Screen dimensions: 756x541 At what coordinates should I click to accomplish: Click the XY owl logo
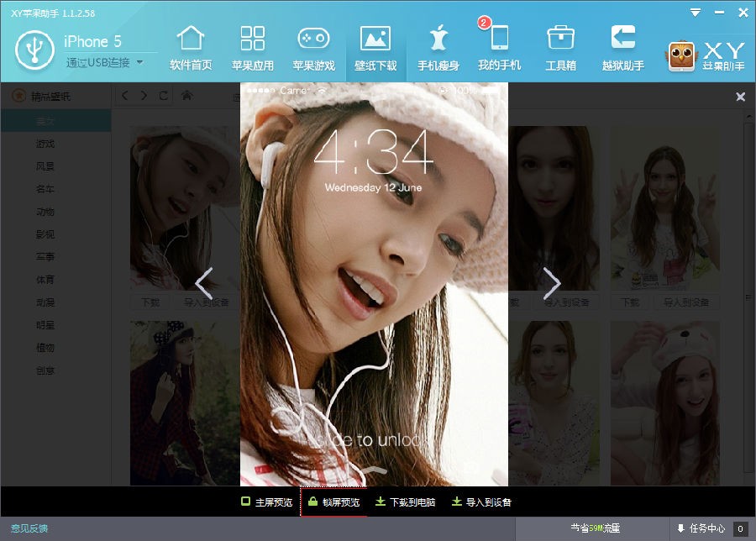(681, 56)
